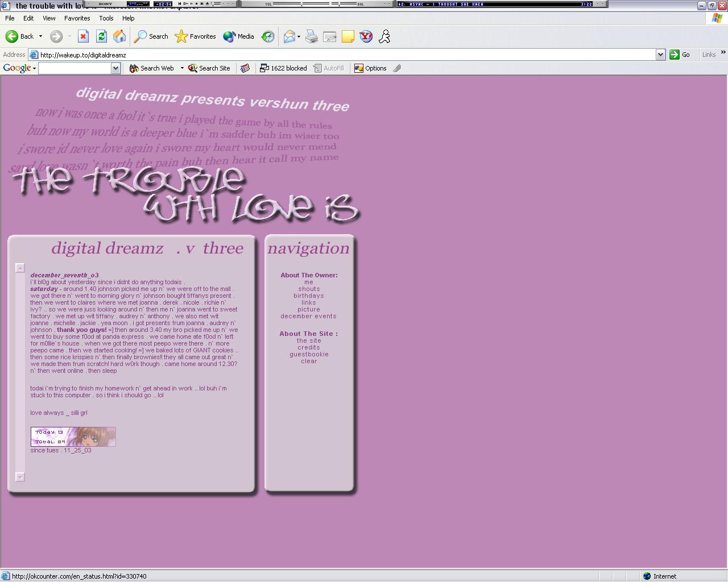Open Yahoo Messenger toolbar icon
Screen dimensions: 728x582
coord(366,36)
